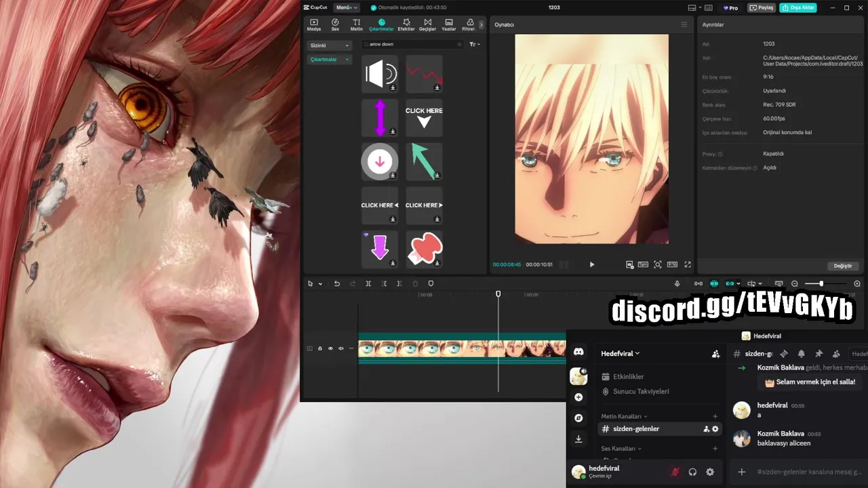Play the preview video

point(591,264)
